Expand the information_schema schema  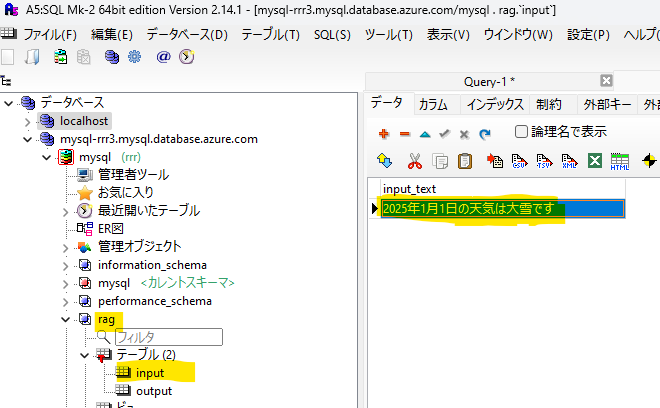tap(65, 266)
